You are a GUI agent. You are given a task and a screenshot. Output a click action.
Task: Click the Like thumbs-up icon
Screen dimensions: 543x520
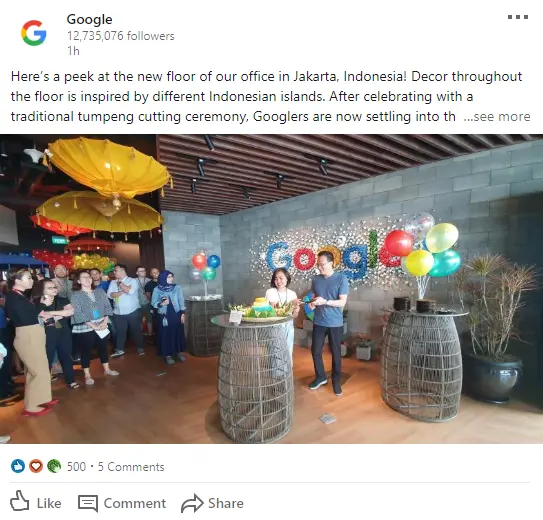tap(19, 501)
